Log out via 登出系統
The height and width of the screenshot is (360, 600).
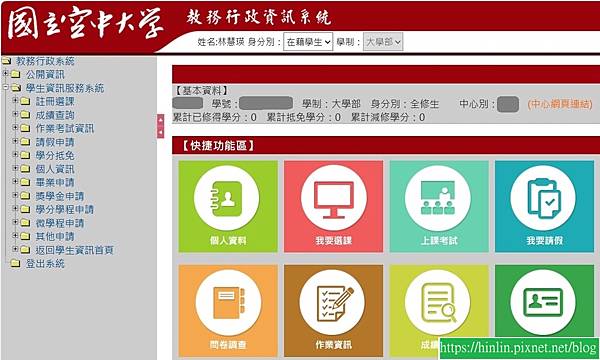click(45, 263)
